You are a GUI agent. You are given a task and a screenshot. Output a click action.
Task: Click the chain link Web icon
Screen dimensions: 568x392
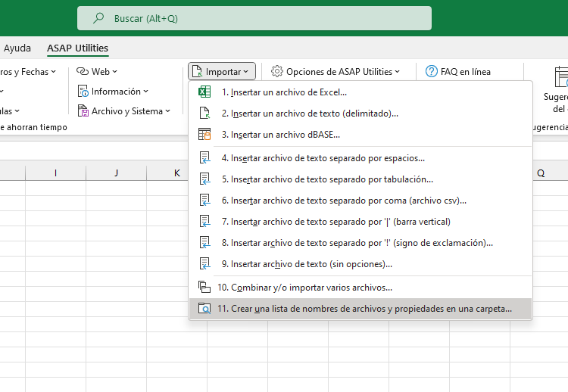(x=83, y=71)
